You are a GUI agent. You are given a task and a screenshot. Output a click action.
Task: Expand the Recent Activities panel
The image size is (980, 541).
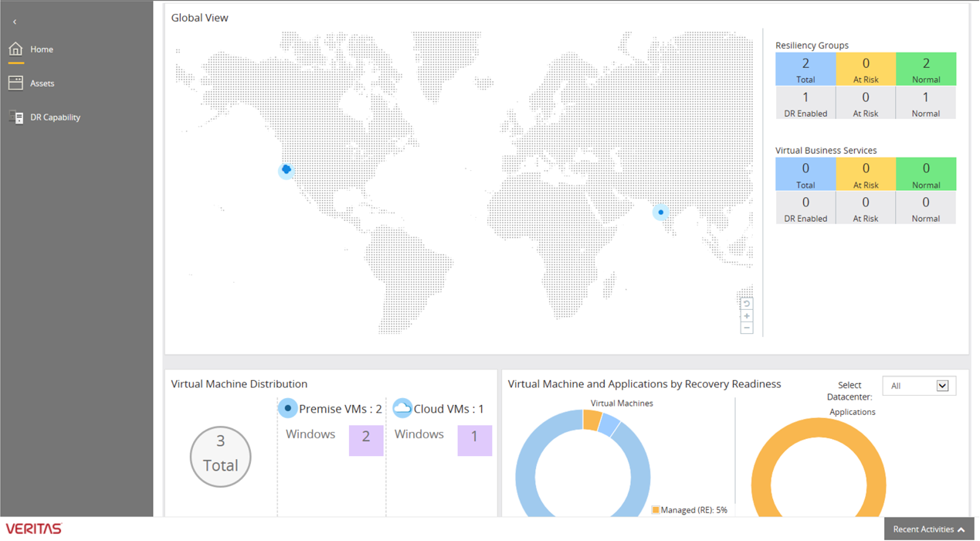pyautogui.click(x=929, y=529)
